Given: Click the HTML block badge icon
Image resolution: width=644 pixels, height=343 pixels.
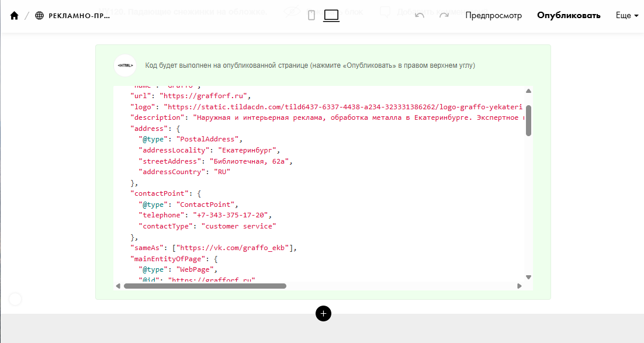Looking at the screenshot, I should 125,65.
